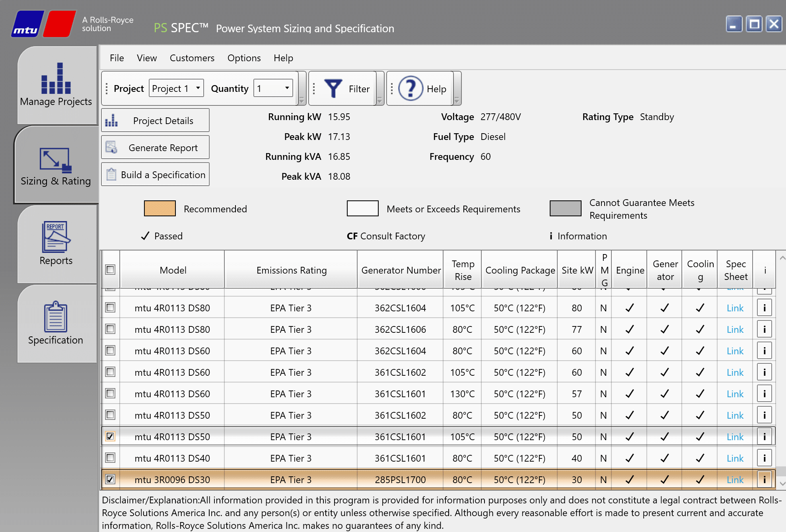The image size is (786, 532).
Task: Open spec sheet Link for DS80 362CSL1606
Action: point(735,330)
